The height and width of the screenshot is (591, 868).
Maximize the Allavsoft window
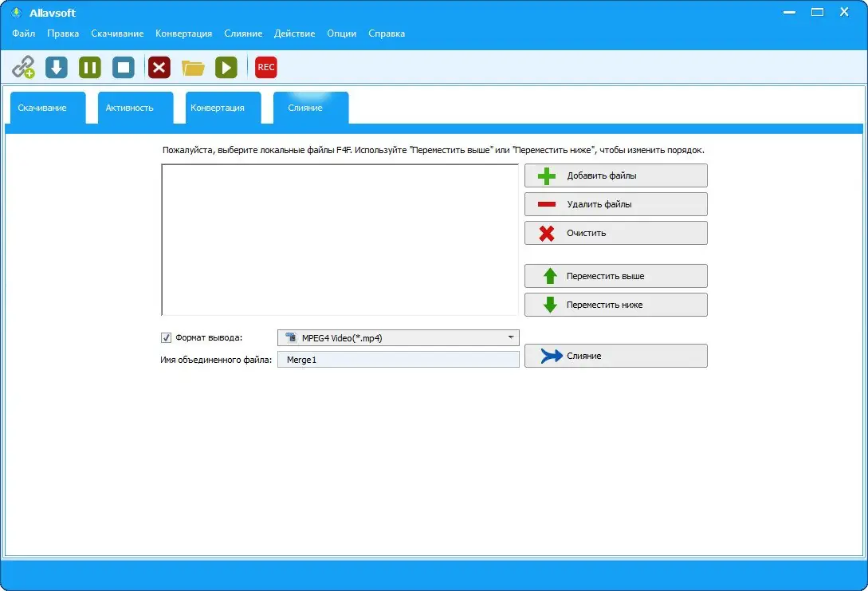pyautogui.click(x=817, y=12)
